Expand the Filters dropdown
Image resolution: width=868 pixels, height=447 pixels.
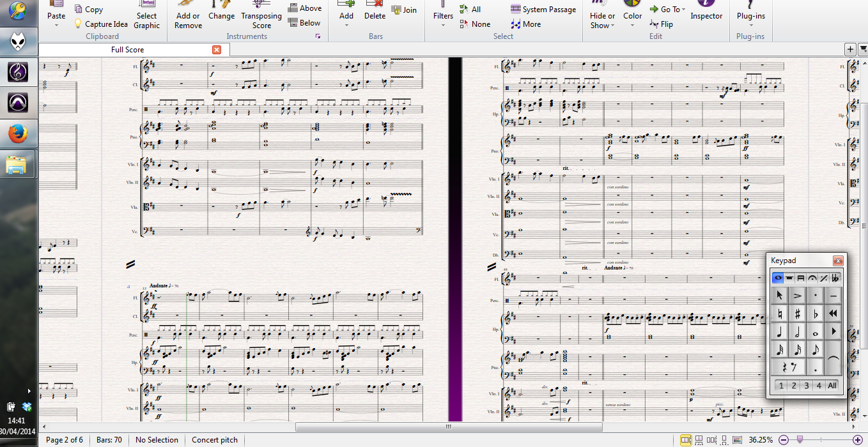tap(443, 26)
